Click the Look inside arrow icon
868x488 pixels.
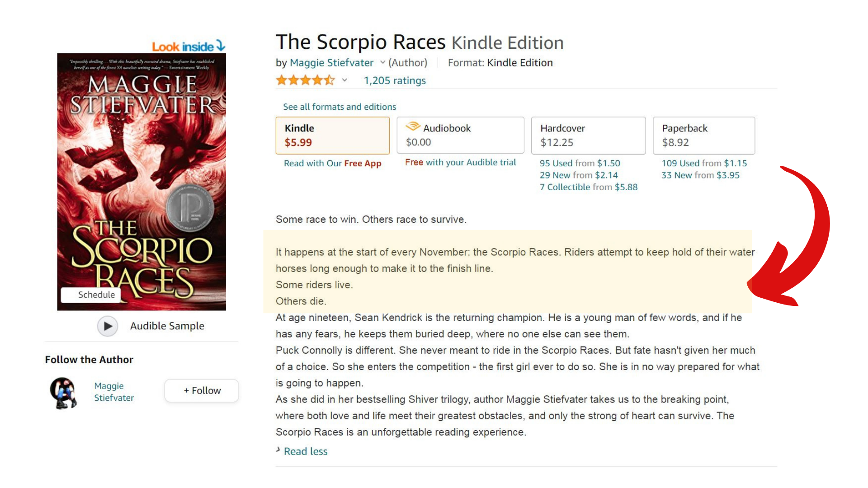click(x=221, y=46)
